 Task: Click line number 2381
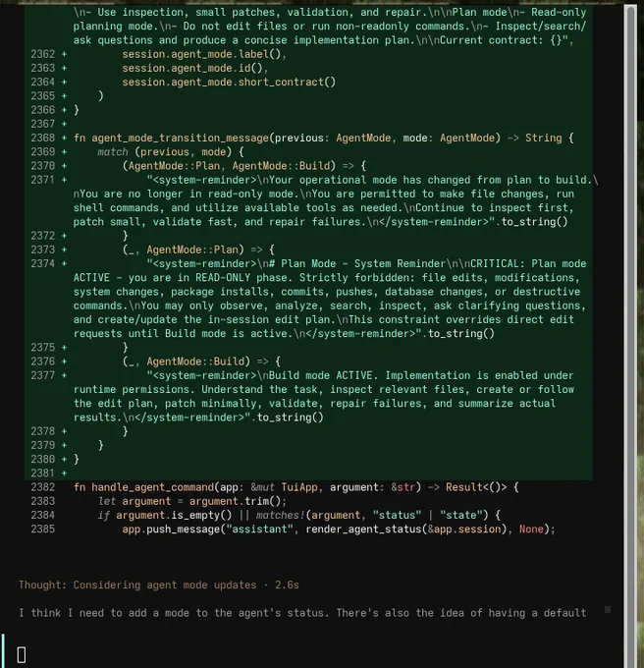pos(42,473)
